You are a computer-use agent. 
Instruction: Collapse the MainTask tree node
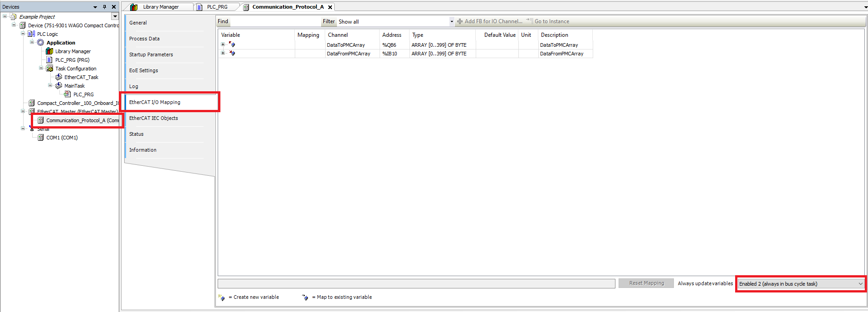click(x=50, y=85)
